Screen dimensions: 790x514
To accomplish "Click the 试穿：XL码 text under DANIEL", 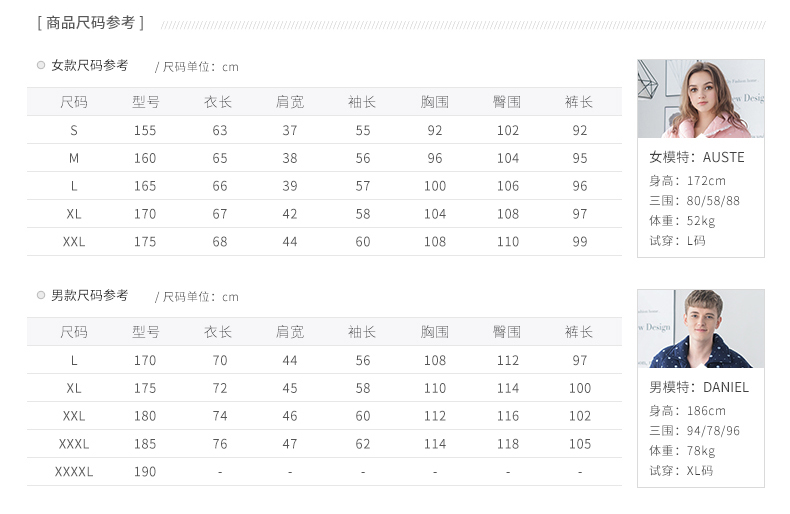I will pos(681,471).
